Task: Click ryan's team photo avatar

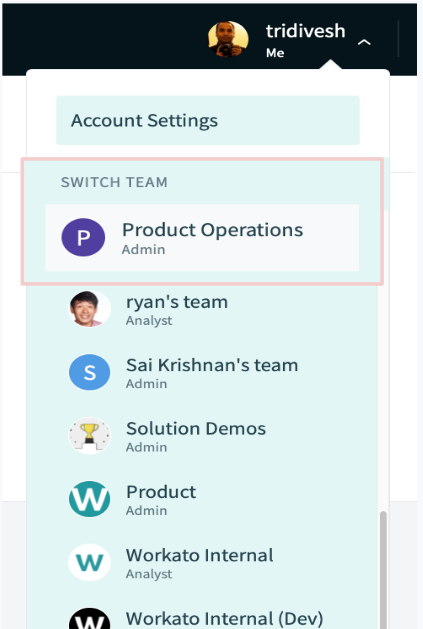Action: coord(89,309)
